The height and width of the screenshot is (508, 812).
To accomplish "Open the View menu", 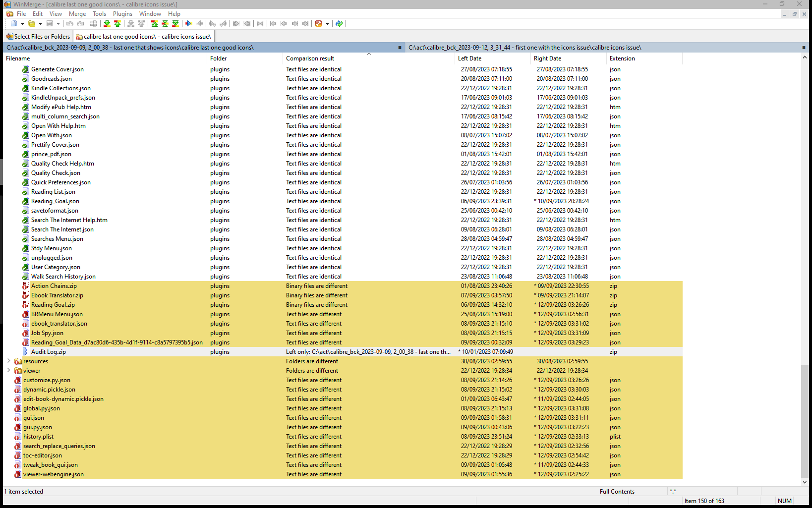I will 56,14.
